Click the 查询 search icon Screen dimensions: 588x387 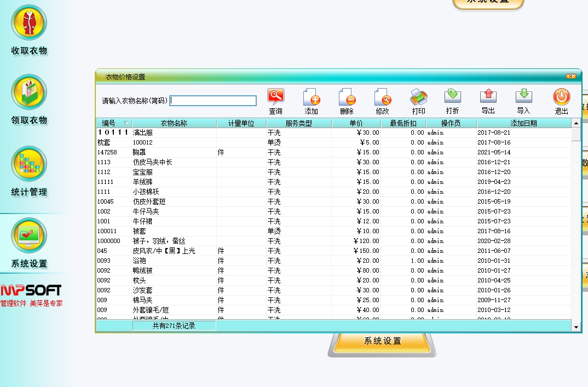(x=276, y=97)
